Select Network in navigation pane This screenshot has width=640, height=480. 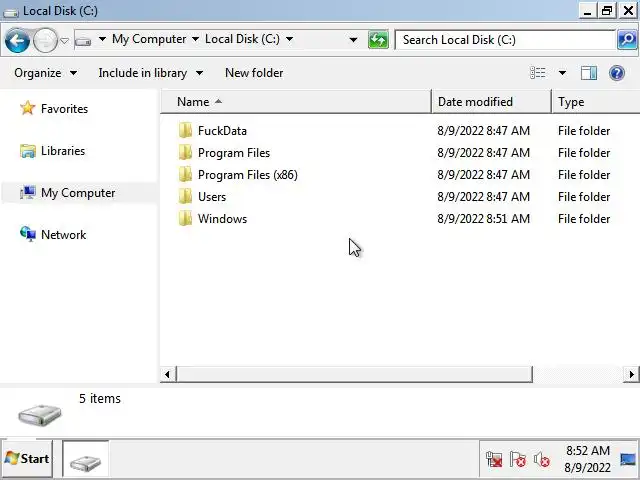63,235
